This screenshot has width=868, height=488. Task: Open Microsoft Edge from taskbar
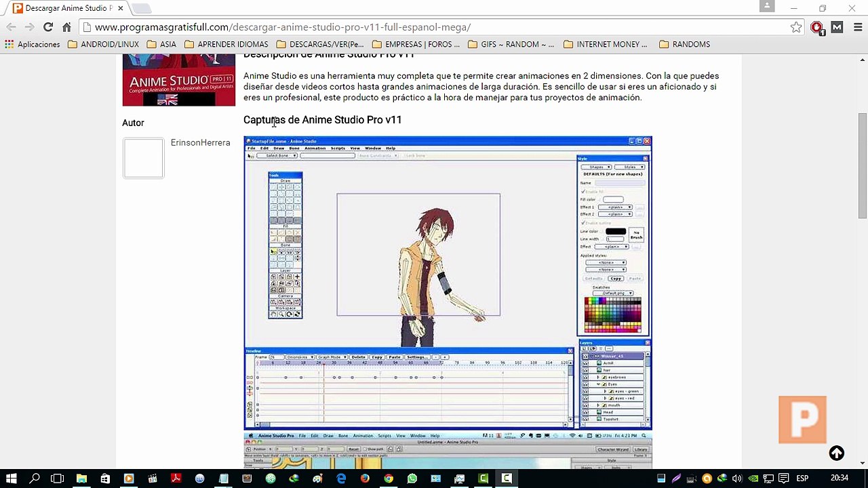click(341, 478)
